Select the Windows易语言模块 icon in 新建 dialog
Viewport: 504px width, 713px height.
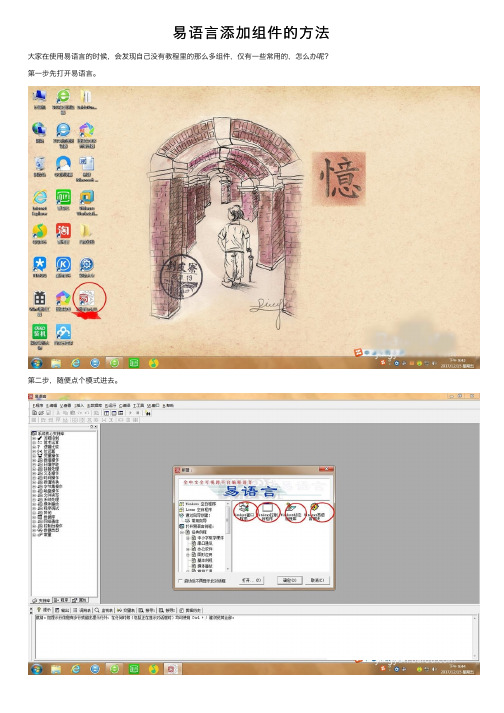click(x=315, y=512)
